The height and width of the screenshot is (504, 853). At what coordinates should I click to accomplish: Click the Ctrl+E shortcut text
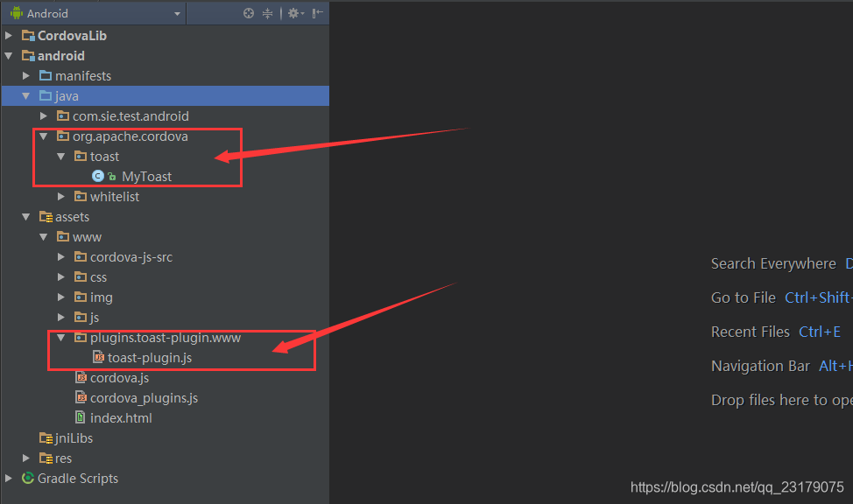819,332
